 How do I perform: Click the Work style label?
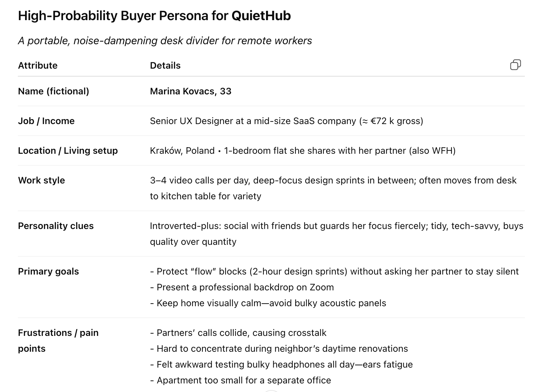[41, 180]
